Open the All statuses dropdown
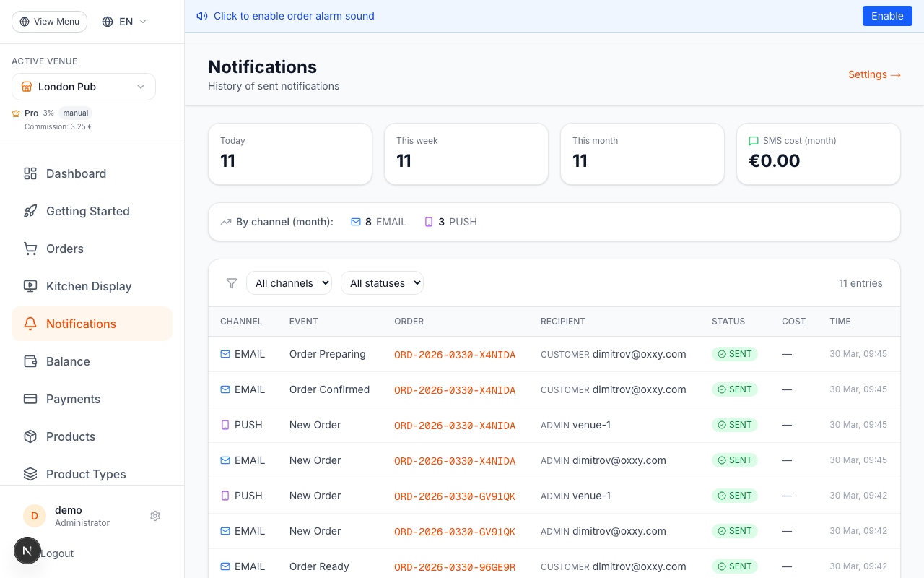This screenshot has height=578, width=924. pyautogui.click(x=382, y=282)
